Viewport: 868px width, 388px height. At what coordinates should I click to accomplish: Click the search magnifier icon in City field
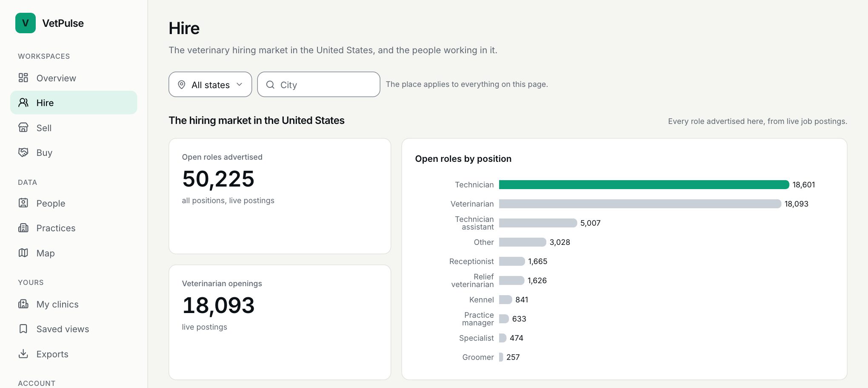(270, 85)
